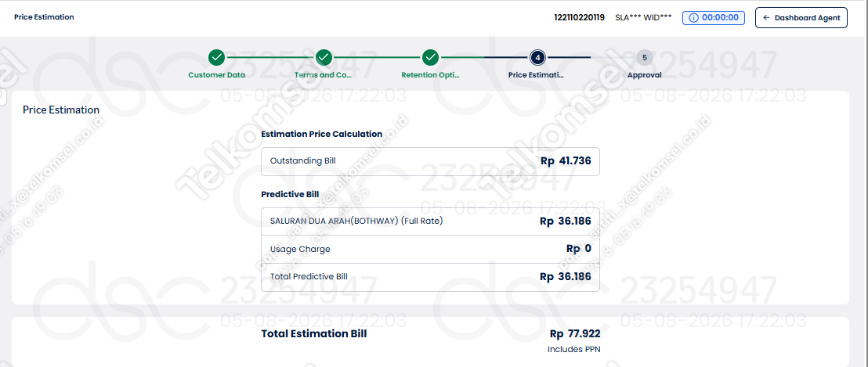868x367 pixels.
Task: Select the Usage Charge row
Action: click(430, 249)
